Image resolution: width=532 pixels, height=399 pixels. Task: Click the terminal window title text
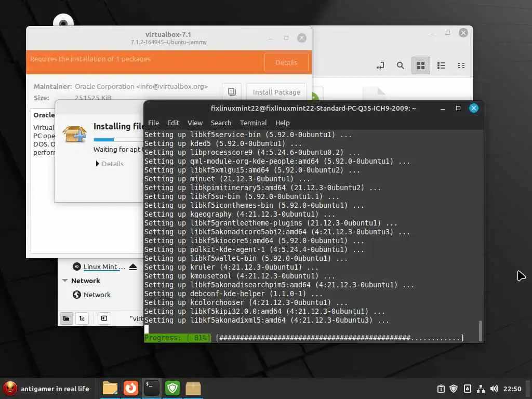313,108
